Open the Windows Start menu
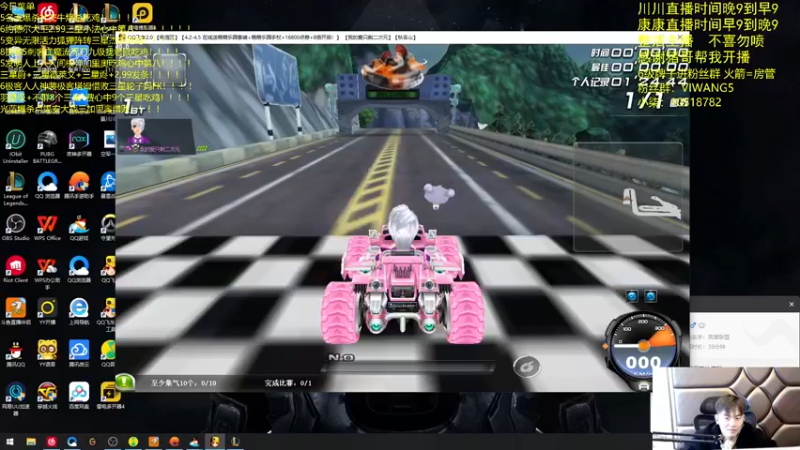The height and width of the screenshot is (450, 800). click(x=10, y=441)
